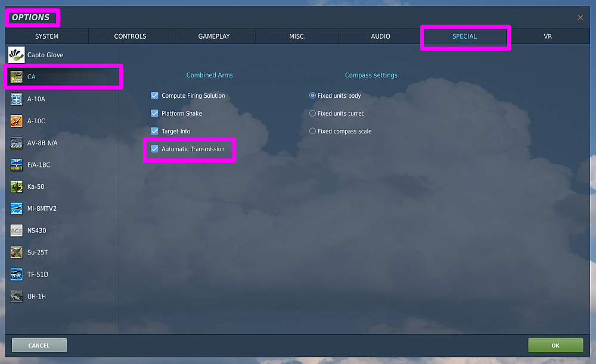Click the A-10A label in the list

pos(36,99)
